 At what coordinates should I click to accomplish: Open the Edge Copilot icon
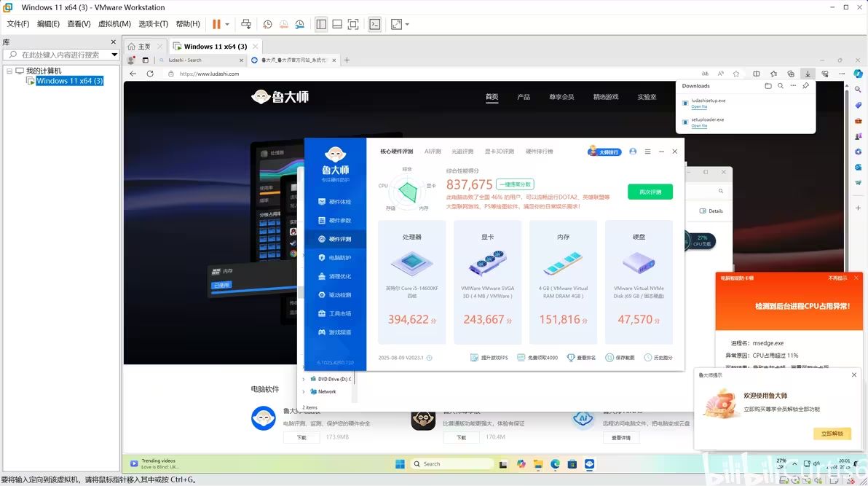click(x=858, y=74)
